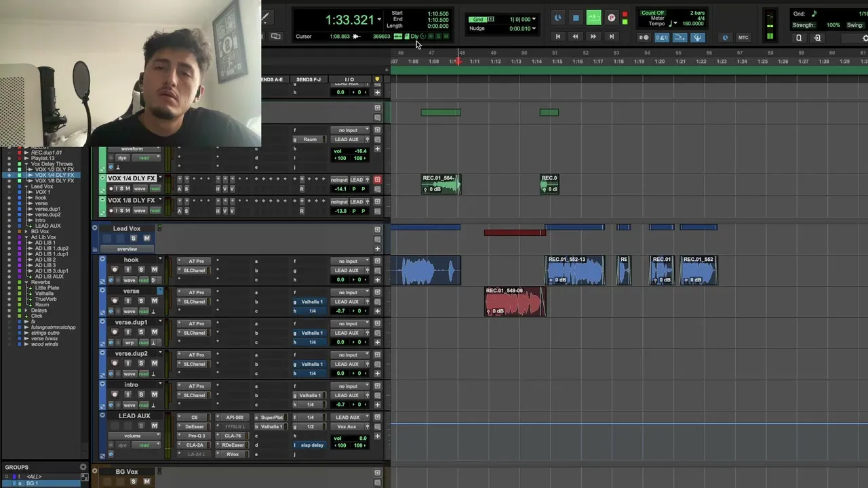
Task: Record-enable the hook track
Action: (114, 270)
